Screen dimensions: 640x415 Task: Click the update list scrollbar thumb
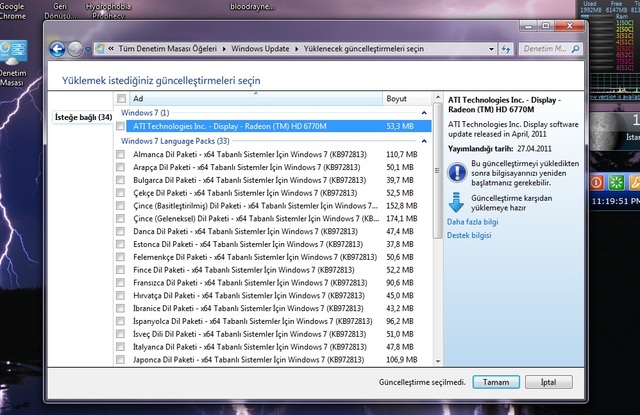pos(438,171)
